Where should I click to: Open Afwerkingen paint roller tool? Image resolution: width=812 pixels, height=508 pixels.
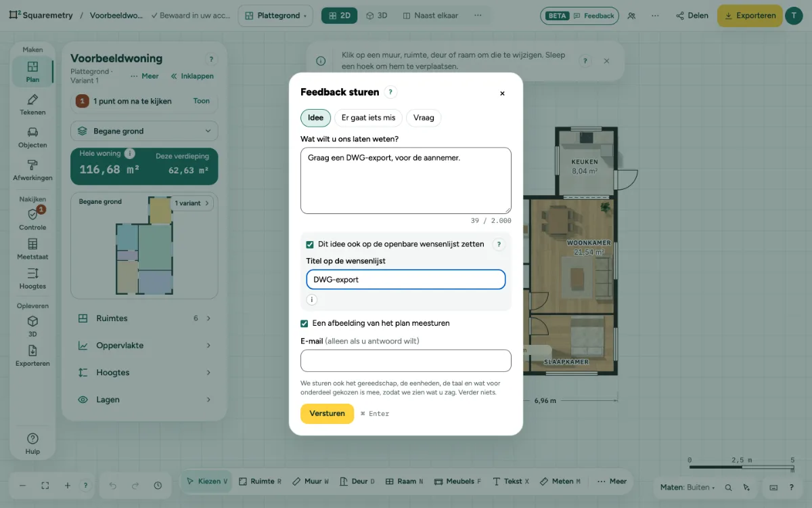pyautogui.click(x=32, y=169)
